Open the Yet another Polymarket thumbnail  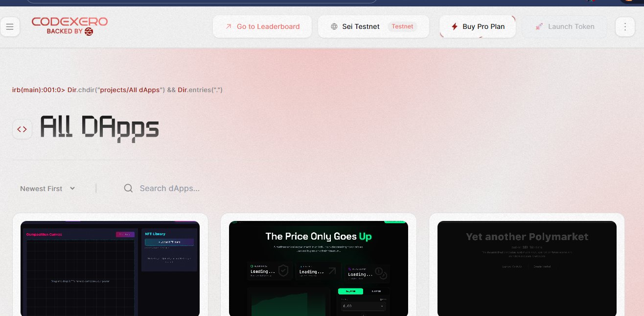tap(527, 268)
